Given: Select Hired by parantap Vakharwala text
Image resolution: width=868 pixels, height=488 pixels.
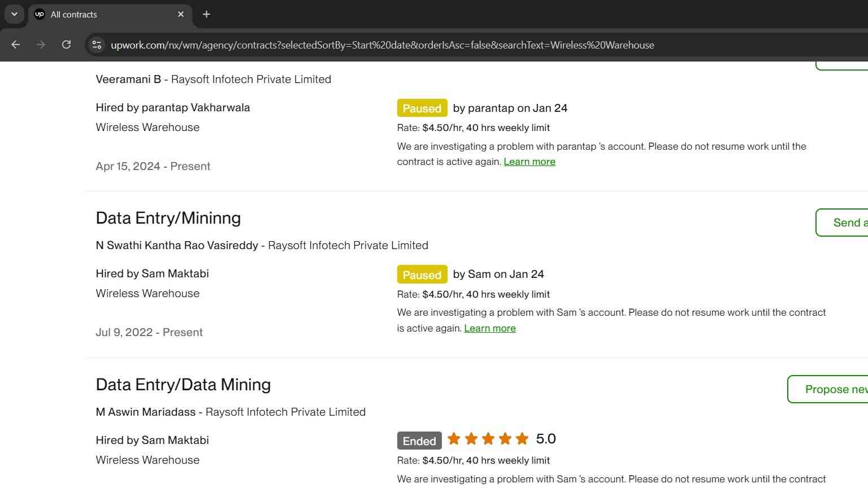Looking at the screenshot, I should (x=173, y=107).
